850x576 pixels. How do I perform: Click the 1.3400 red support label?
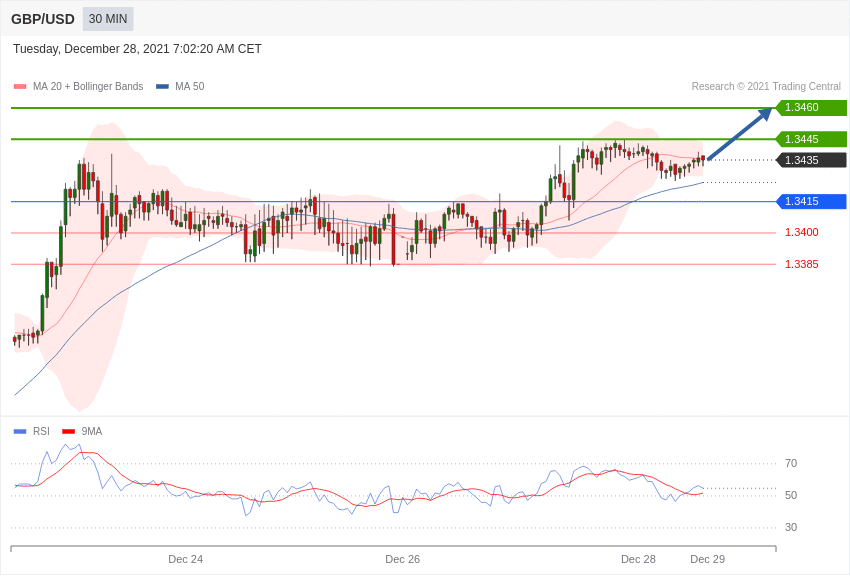(x=802, y=232)
